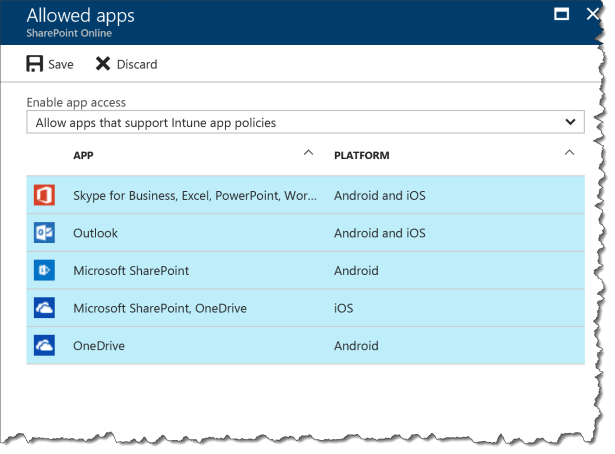
Task: Select Microsoft SharePoint app name for Android
Action: [131, 271]
